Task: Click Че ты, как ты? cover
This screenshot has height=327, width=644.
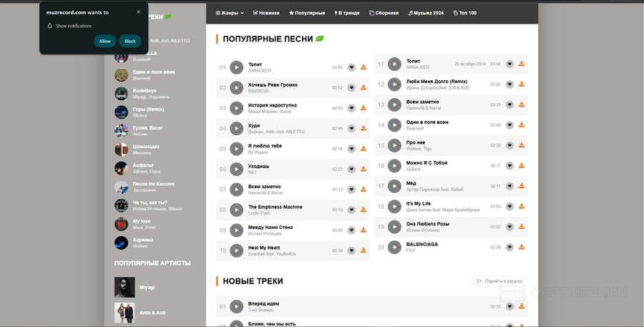Action: pyautogui.click(x=121, y=205)
